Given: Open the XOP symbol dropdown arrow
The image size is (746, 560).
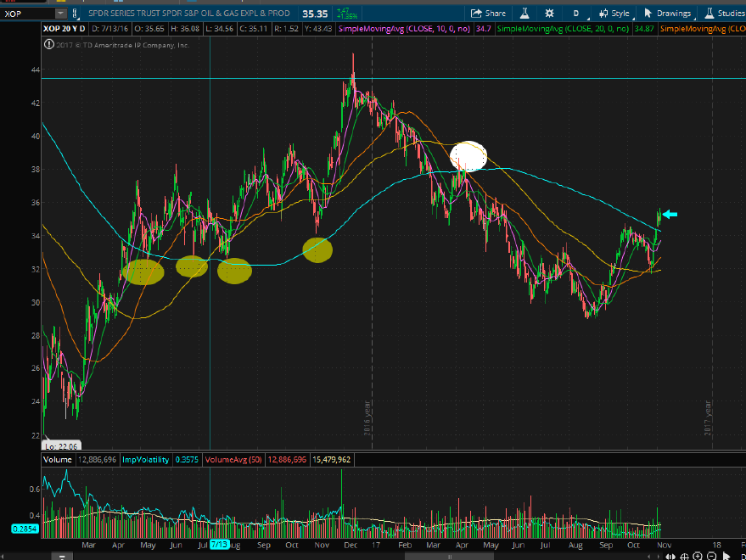Looking at the screenshot, I should click(x=61, y=14).
